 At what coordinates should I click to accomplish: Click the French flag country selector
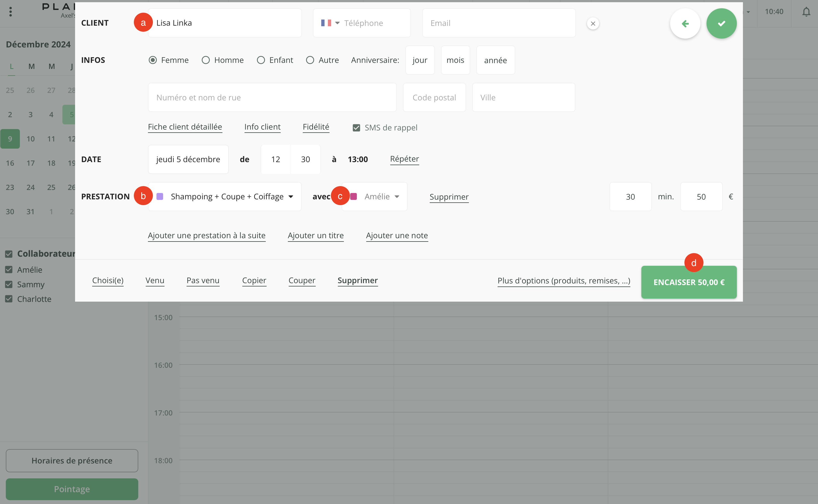pos(326,23)
